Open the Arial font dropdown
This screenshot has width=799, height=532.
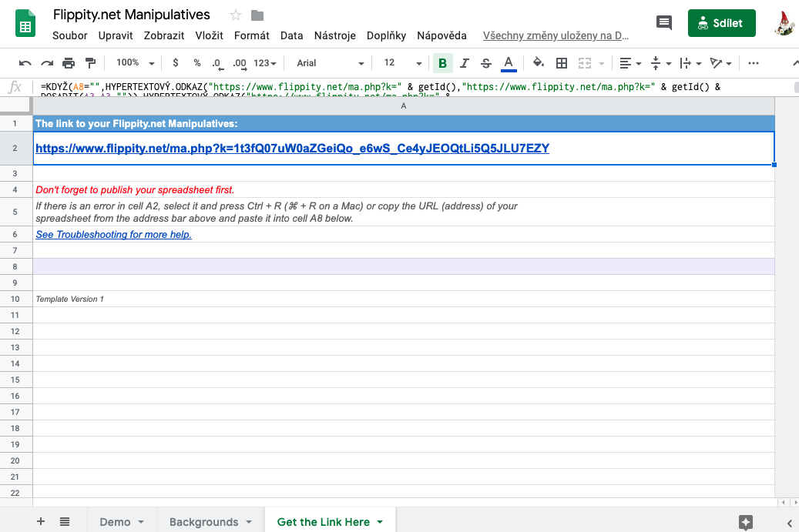tap(330, 63)
